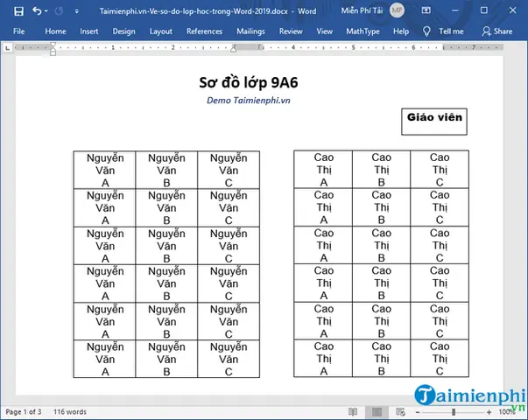Switch to Web Layout view
Image resolution: width=528 pixels, height=420 pixels.
[x=400, y=411]
